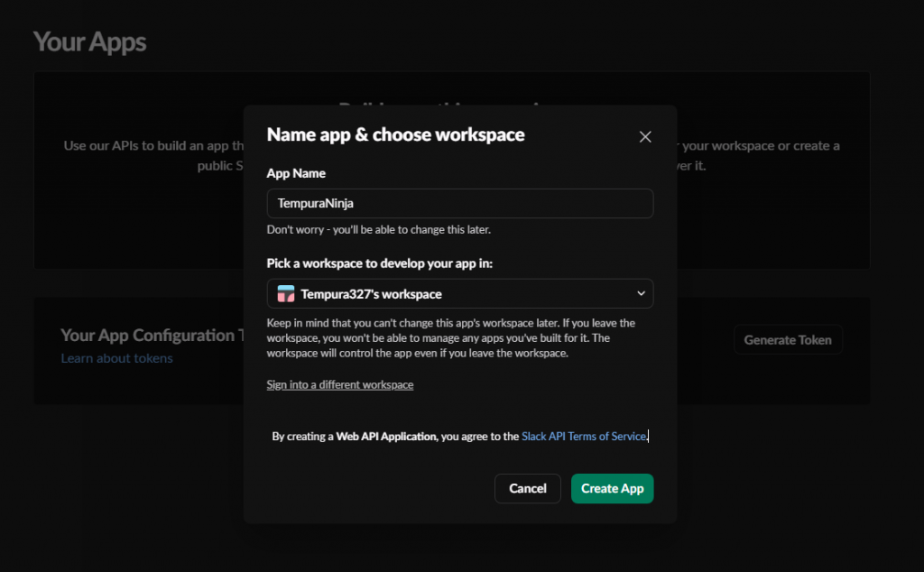The height and width of the screenshot is (572, 924).
Task: Click Generate Token in background page
Action: tap(788, 340)
